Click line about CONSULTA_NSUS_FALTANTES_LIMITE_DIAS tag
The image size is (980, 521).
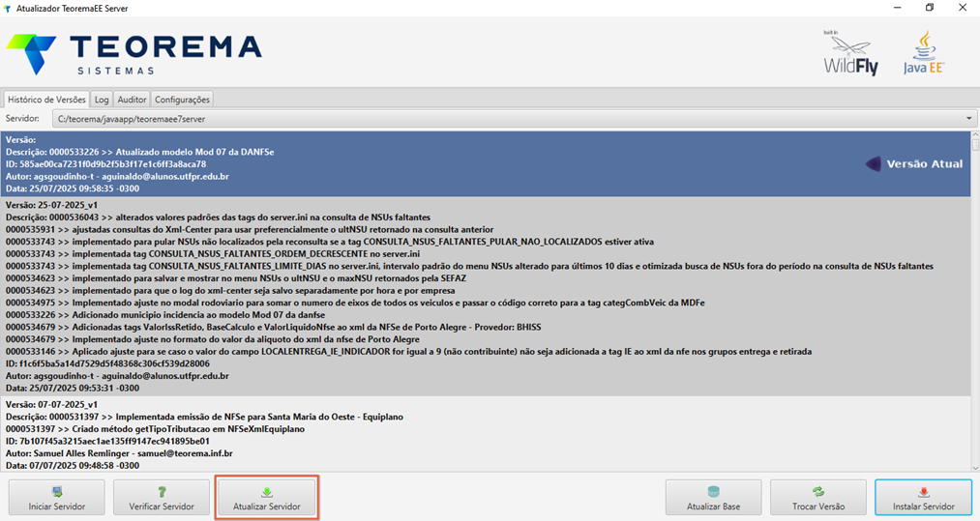click(x=469, y=266)
